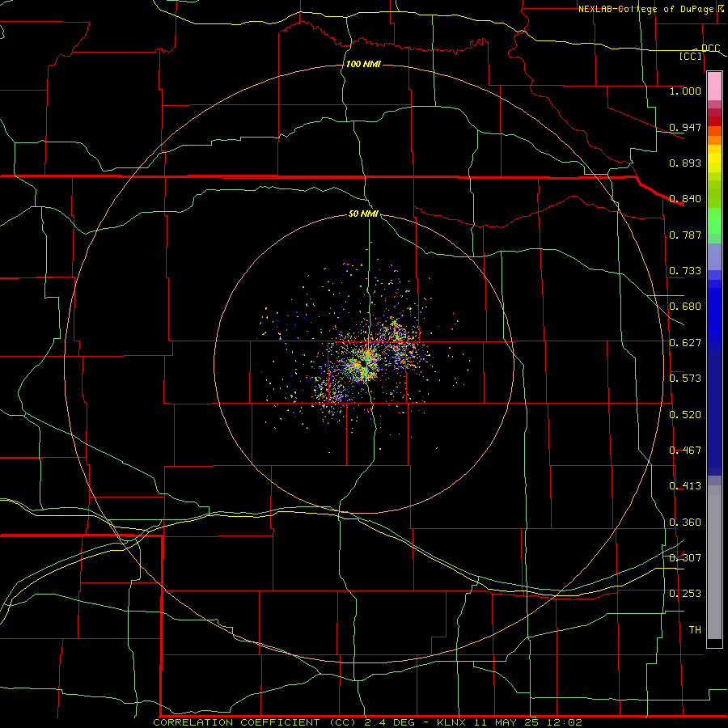Select the 0.947 scale value

(x=685, y=127)
